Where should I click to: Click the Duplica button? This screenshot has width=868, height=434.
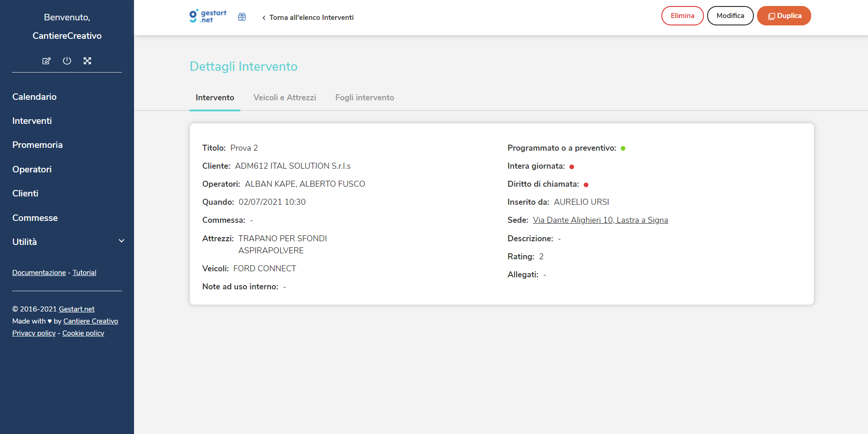coord(784,16)
